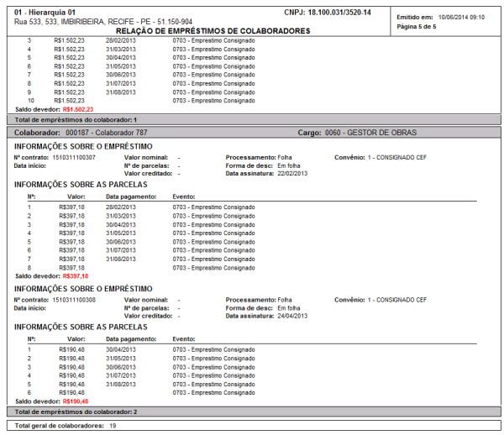504x435 pixels.
Task: Select contract number 1510311100307
Action: click(x=74, y=158)
